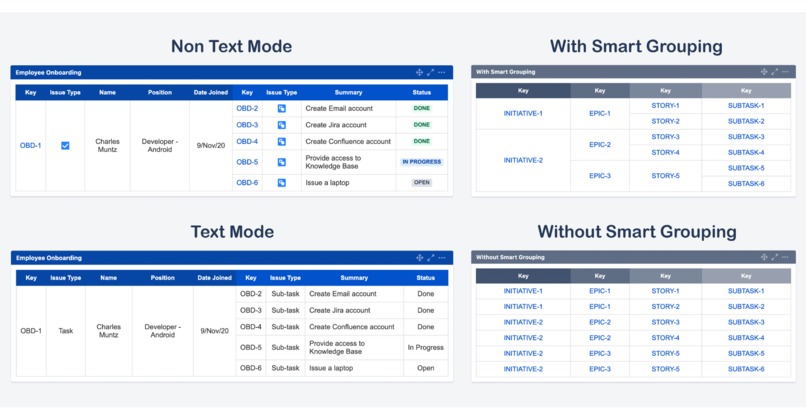Click Summary column header in Text Mode table
Viewport: 806px width, 414px height.
[354, 278]
